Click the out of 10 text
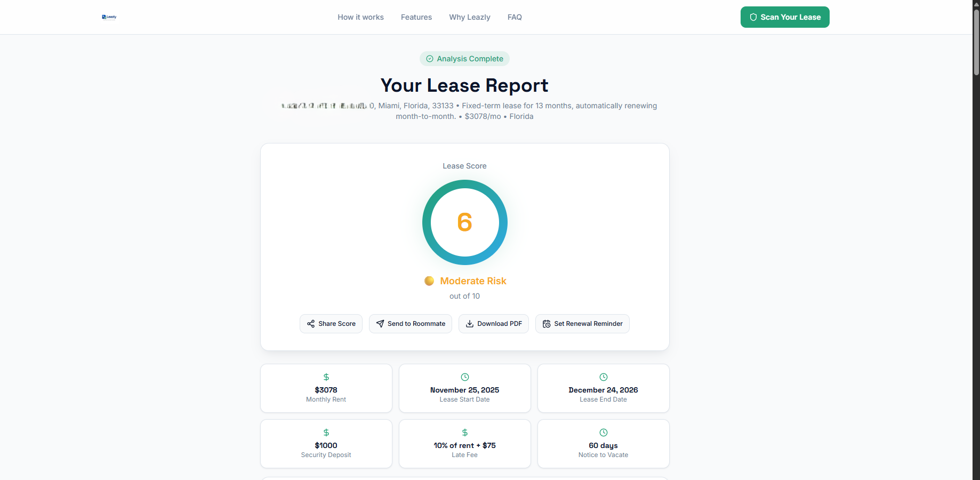Viewport: 980px width, 480px height. 464,296
